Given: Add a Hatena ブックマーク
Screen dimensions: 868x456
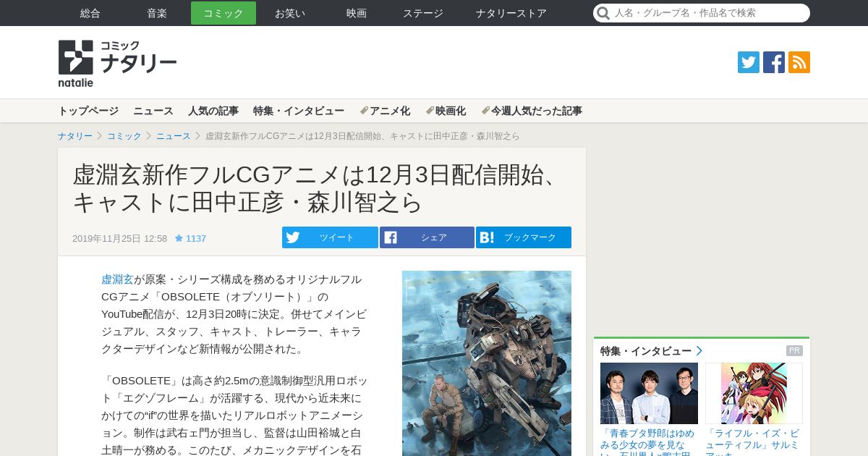Looking at the screenshot, I should [524, 237].
